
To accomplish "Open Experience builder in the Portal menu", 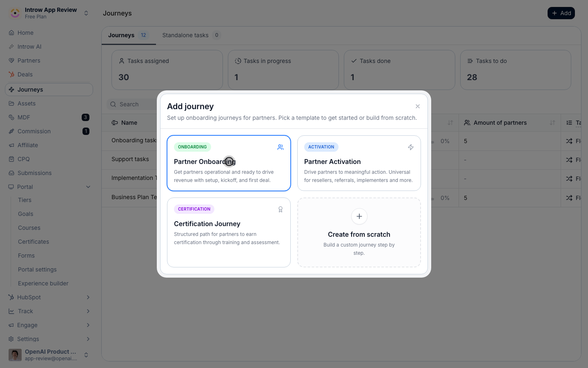I will point(43,283).
